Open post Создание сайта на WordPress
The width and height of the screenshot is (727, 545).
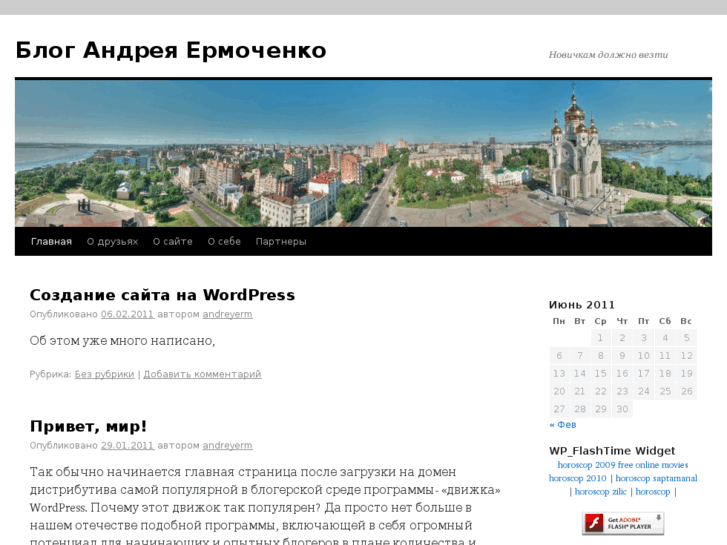tap(162, 295)
